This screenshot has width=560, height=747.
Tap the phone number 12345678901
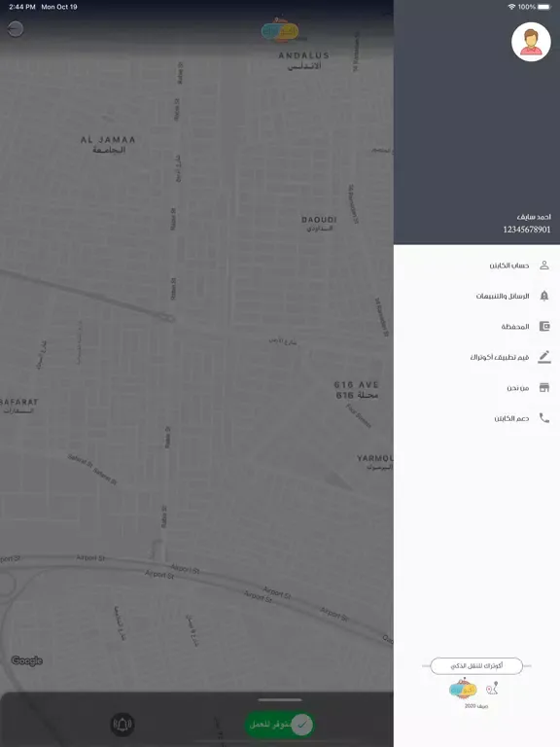coord(527,230)
